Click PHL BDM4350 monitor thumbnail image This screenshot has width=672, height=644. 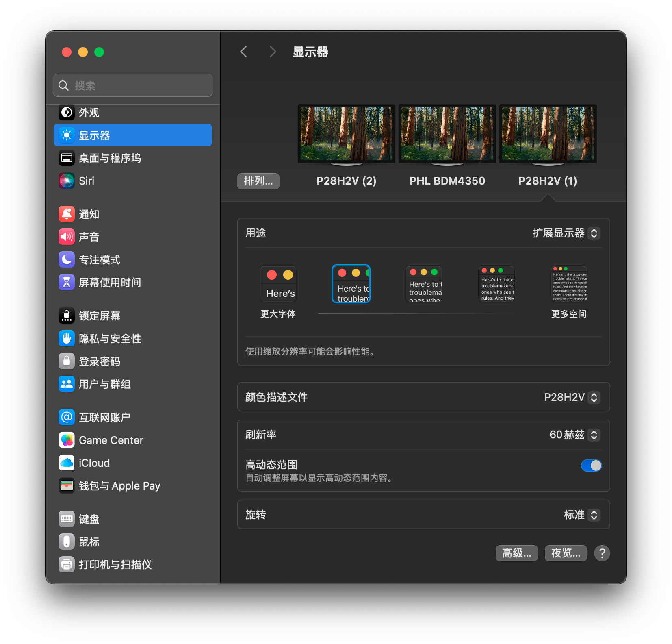coord(447,135)
